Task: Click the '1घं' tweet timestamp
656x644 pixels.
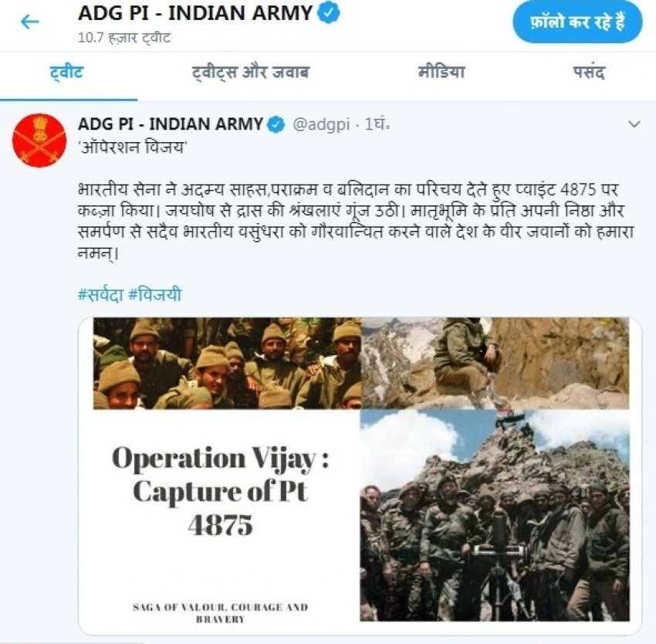Action: pyautogui.click(x=377, y=124)
